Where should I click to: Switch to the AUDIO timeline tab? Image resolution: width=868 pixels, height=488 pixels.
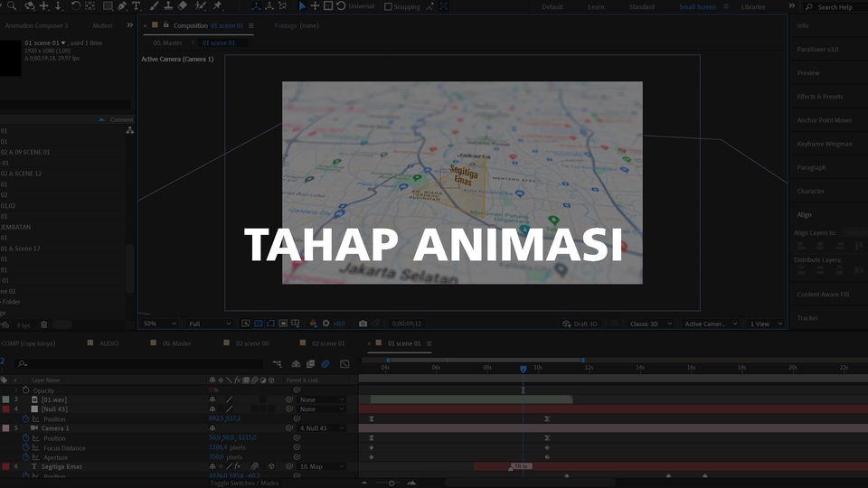pyautogui.click(x=109, y=343)
